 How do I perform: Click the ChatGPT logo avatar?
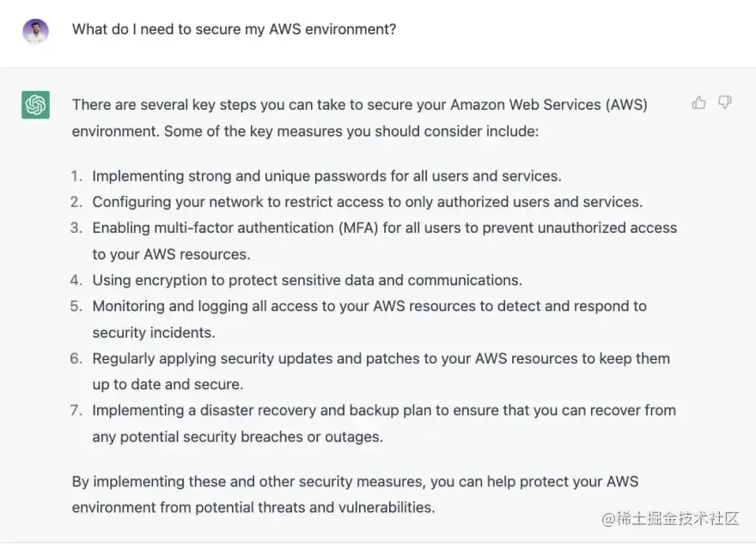35,105
